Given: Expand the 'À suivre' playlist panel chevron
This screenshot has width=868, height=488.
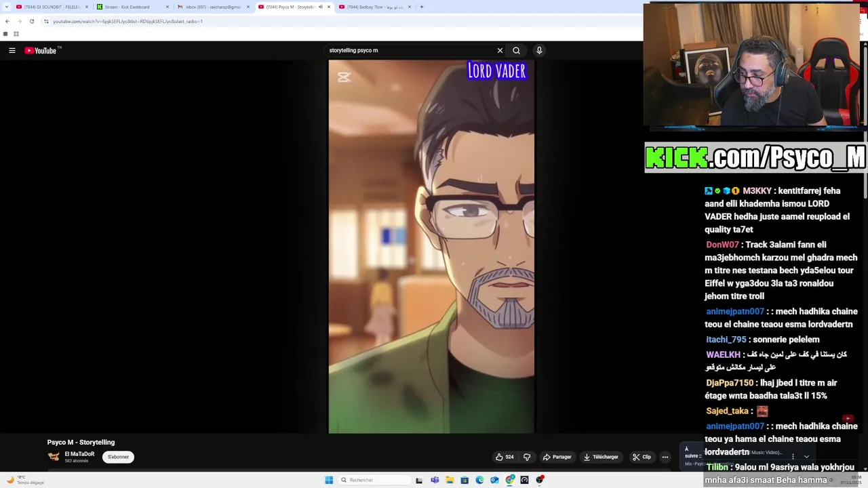Looking at the screenshot, I should click(x=806, y=456).
